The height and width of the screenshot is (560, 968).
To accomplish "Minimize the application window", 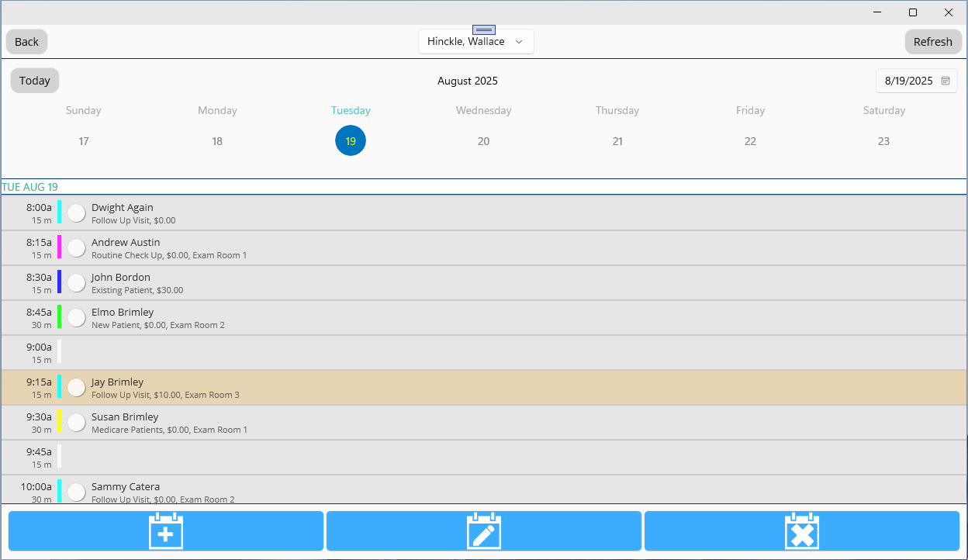I will [x=877, y=12].
